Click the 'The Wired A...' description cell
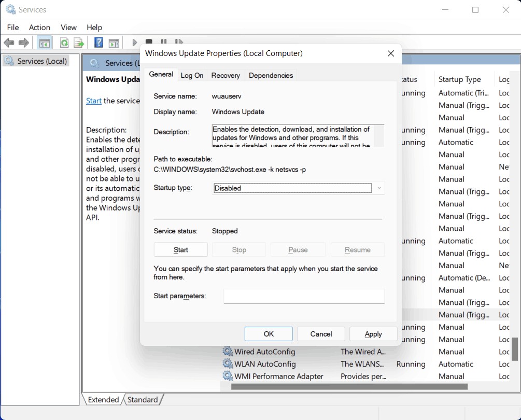This screenshot has height=420, width=521. tap(363, 352)
